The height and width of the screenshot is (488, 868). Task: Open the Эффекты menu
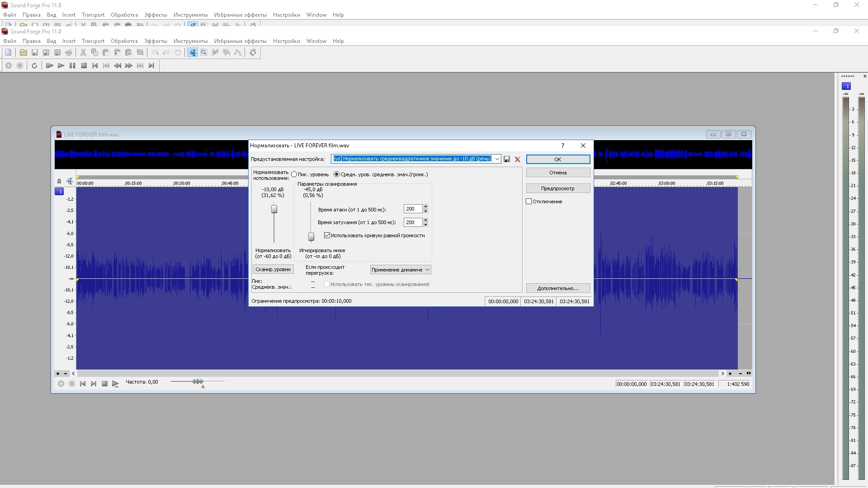(x=156, y=41)
